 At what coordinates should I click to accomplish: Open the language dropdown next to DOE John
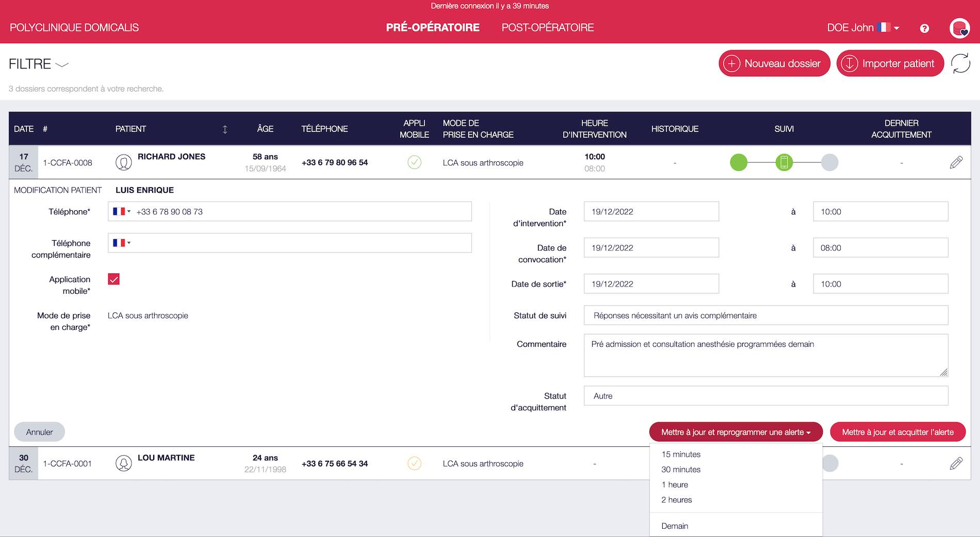coord(896,28)
